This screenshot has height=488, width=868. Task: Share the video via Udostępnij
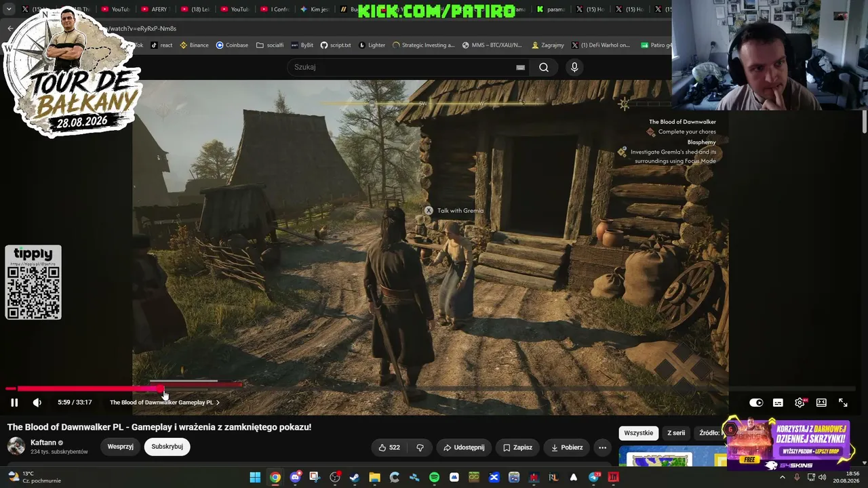(464, 447)
